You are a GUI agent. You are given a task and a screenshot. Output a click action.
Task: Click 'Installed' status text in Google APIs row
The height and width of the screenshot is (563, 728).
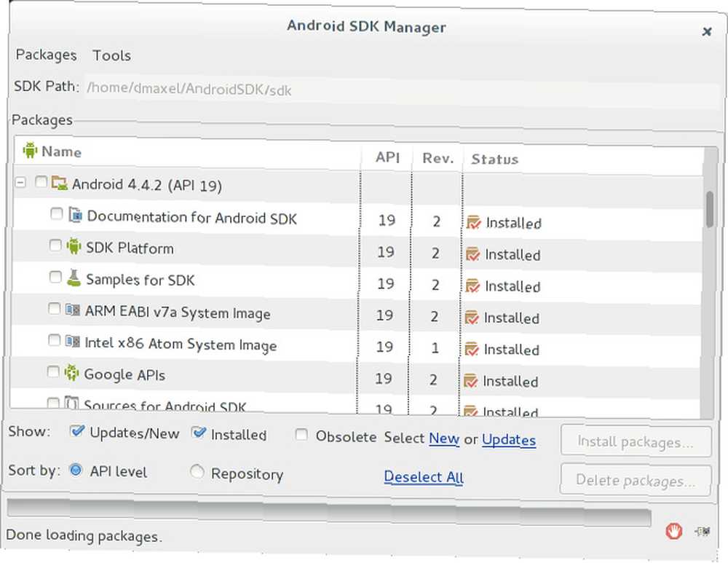point(510,382)
